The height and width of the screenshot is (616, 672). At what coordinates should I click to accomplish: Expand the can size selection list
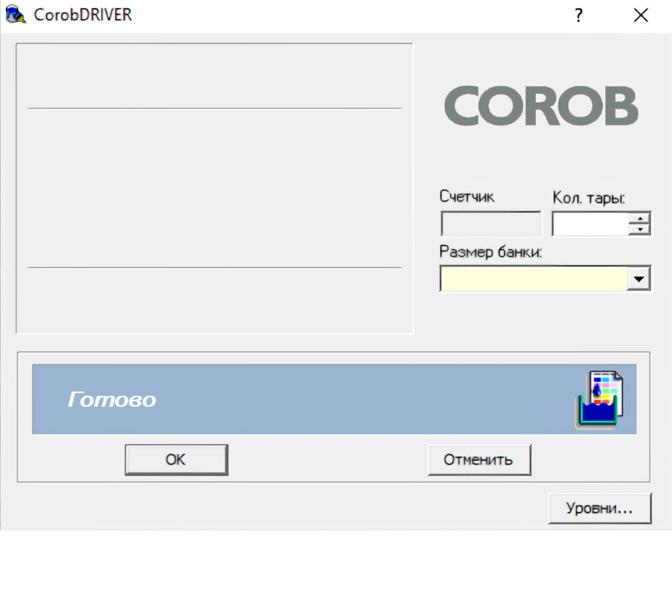pos(639,278)
